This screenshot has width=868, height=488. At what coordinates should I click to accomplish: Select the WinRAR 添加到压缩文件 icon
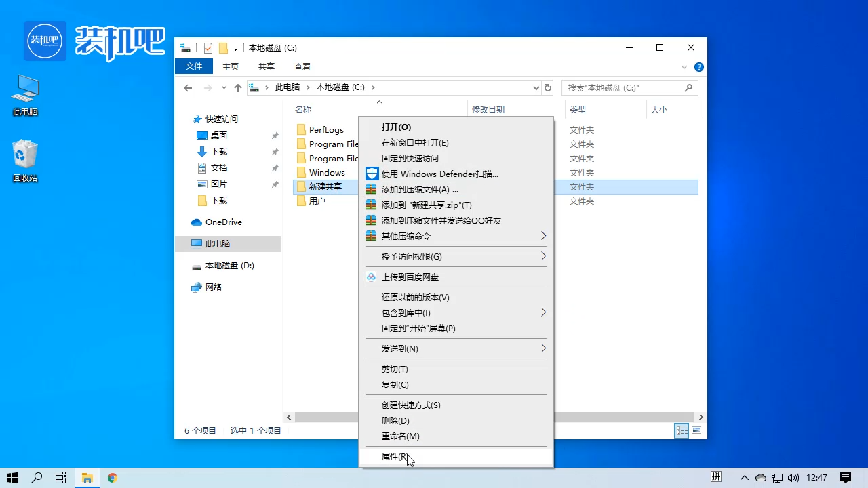(371, 188)
